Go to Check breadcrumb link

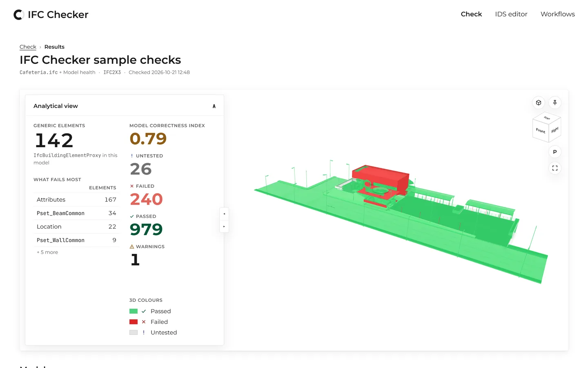[x=28, y=47]
